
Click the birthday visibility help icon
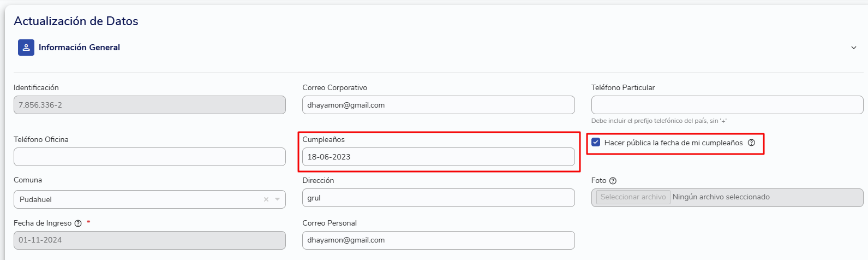click(x=751, y=143)
